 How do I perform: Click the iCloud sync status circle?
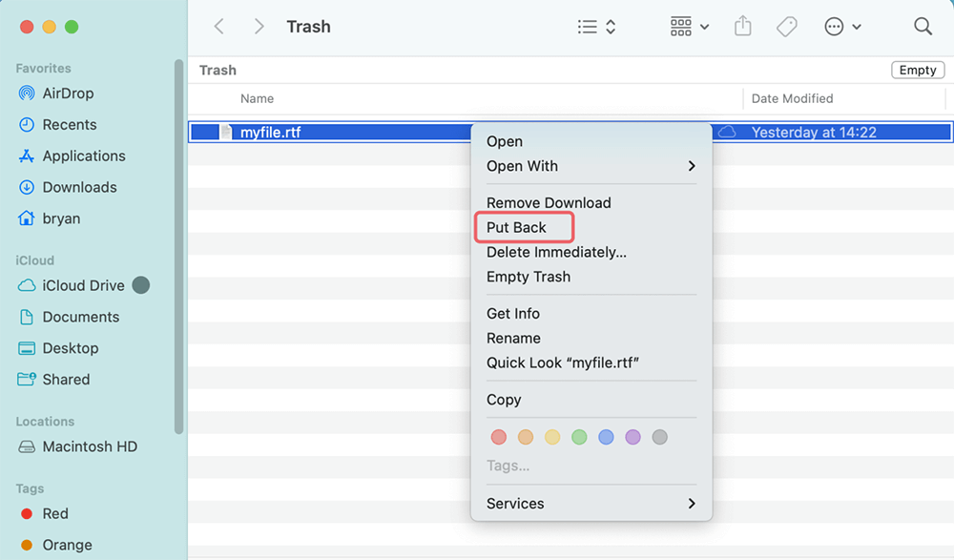[141, 284]
